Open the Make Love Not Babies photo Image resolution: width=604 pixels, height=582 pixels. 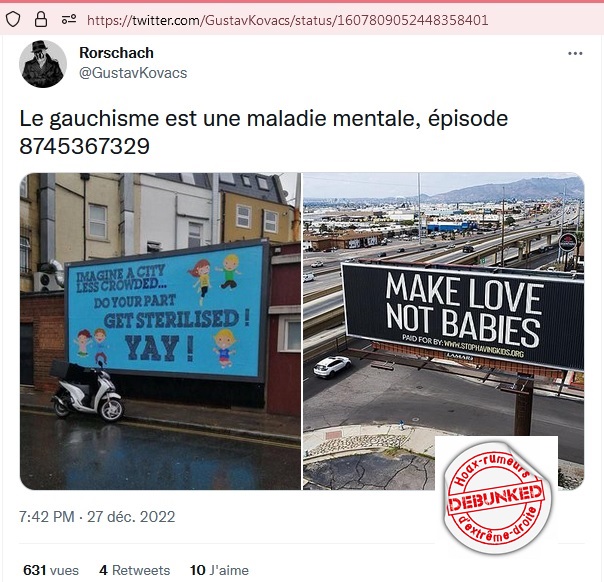point(443,331)
